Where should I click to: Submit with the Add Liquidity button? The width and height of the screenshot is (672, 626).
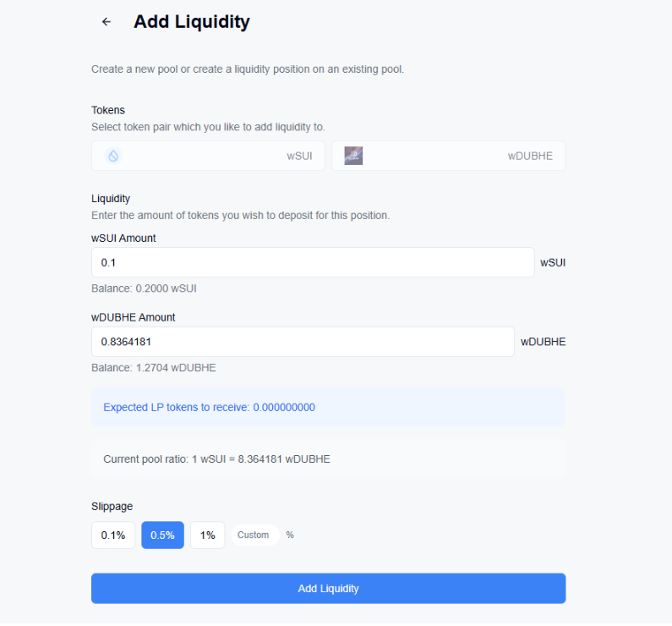(328, 588)
